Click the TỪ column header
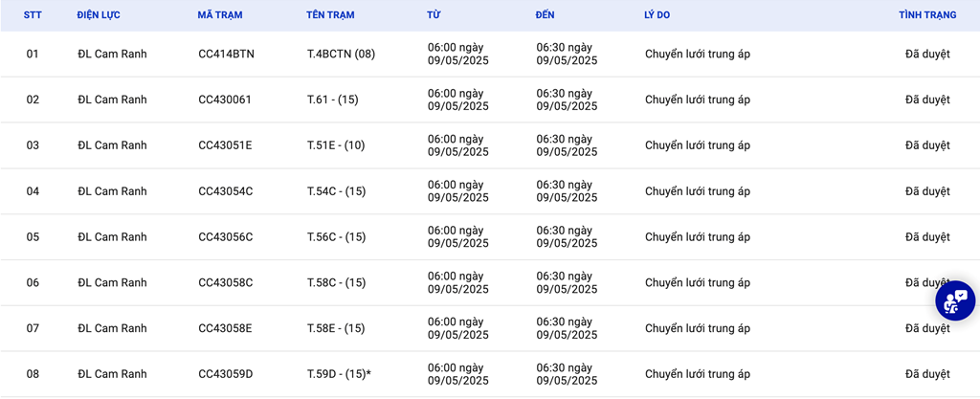The width and height of the screenshot is (980, 399). 434,15
